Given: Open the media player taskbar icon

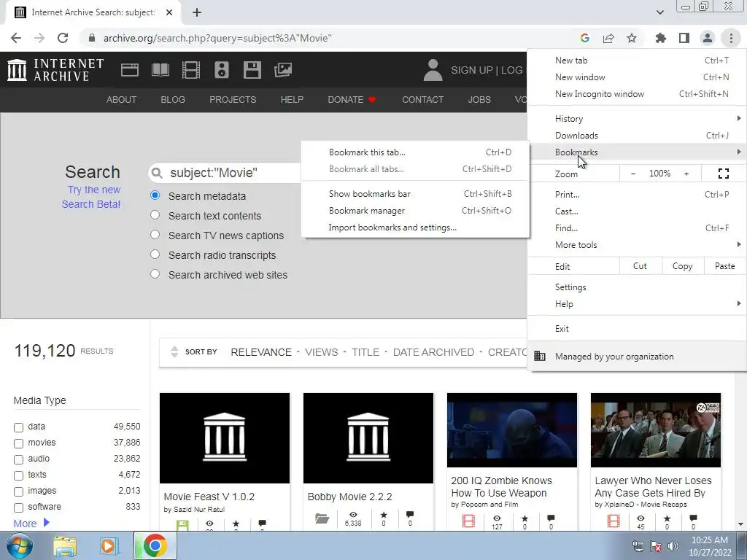Looking at the screenshot, I should click(x=109, y=545).
